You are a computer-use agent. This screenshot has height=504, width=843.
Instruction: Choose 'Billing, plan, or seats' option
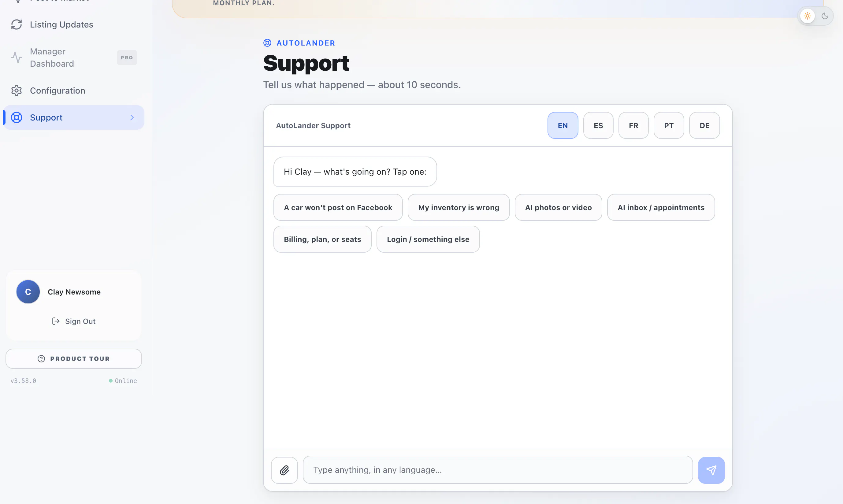tap(322, 239)
